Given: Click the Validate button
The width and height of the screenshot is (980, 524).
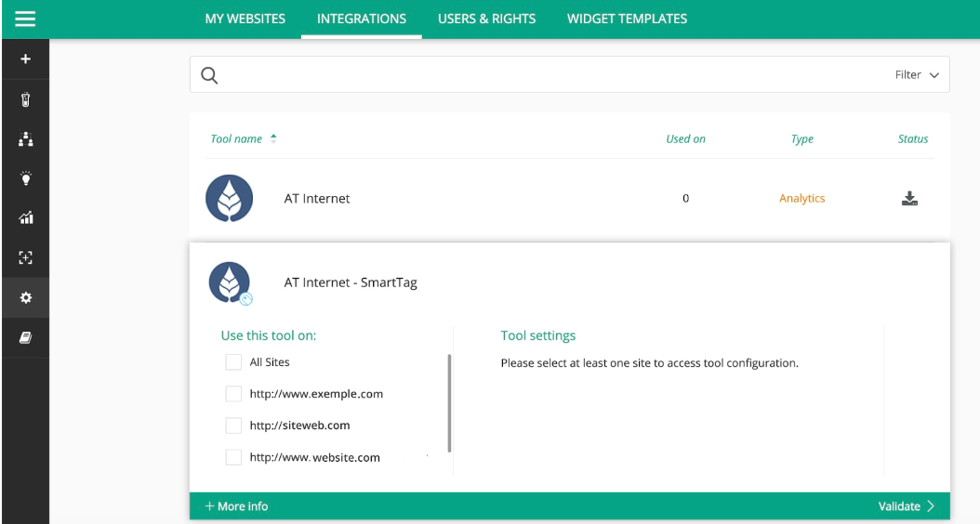Looking at the screenshot, I should click(x=907, y=506).
